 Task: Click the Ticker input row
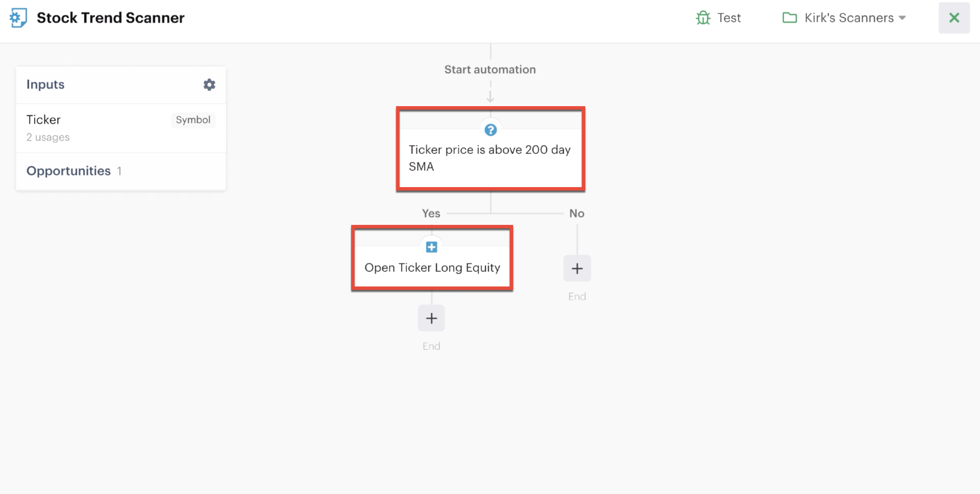point(120,128)
